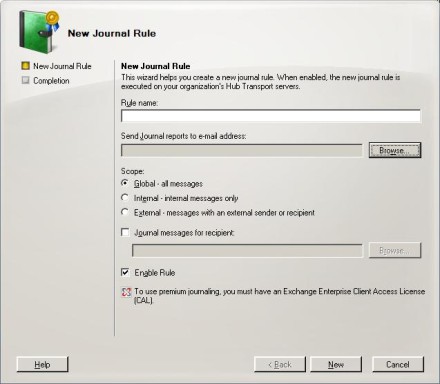Click the 'New Journal Rule' step label
Screen dimensions: 440x384
click(62, 66)
